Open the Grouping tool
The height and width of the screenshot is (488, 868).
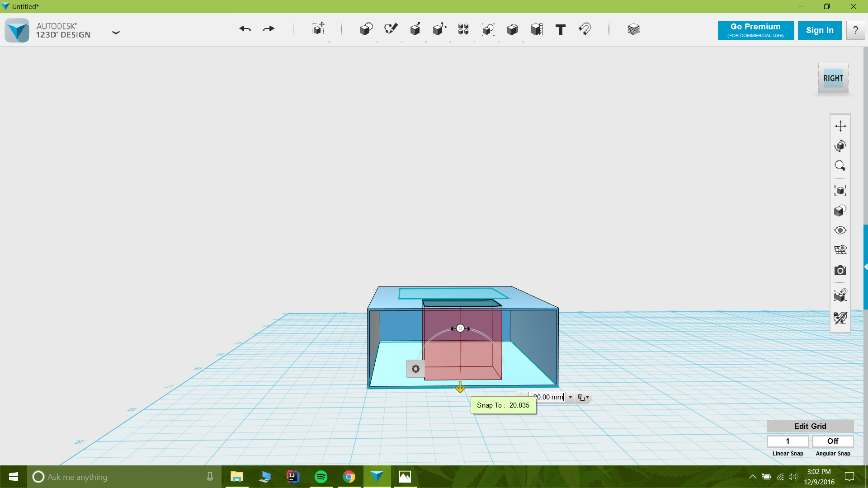coord(488,29)
